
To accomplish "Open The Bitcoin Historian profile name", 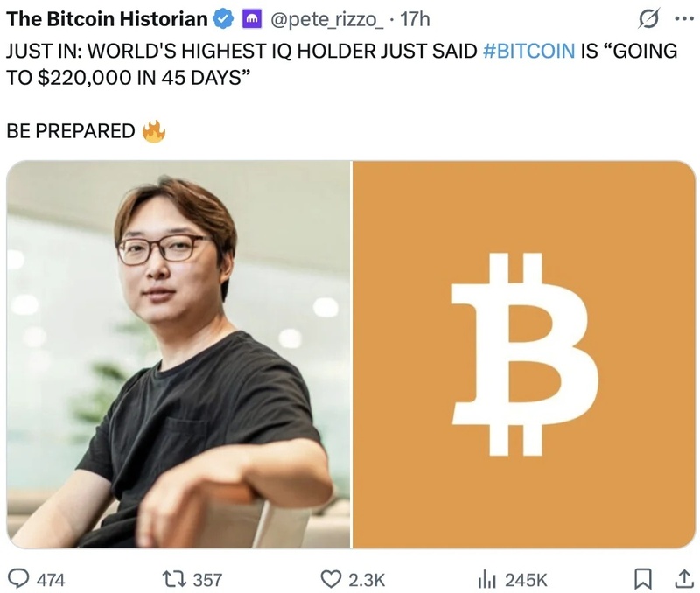I will point(107,18).
